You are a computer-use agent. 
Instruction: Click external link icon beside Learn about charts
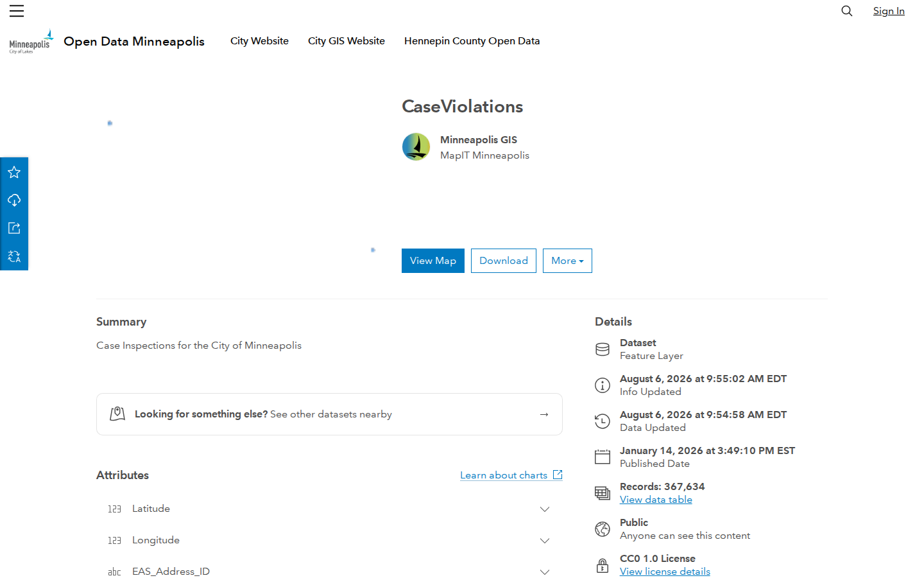click(x=558, y=475)
